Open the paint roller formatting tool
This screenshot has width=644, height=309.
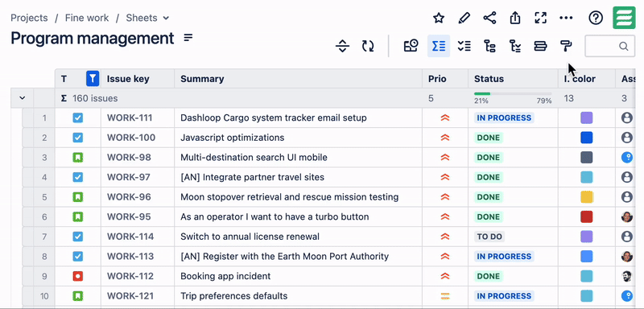pos(566,46)
